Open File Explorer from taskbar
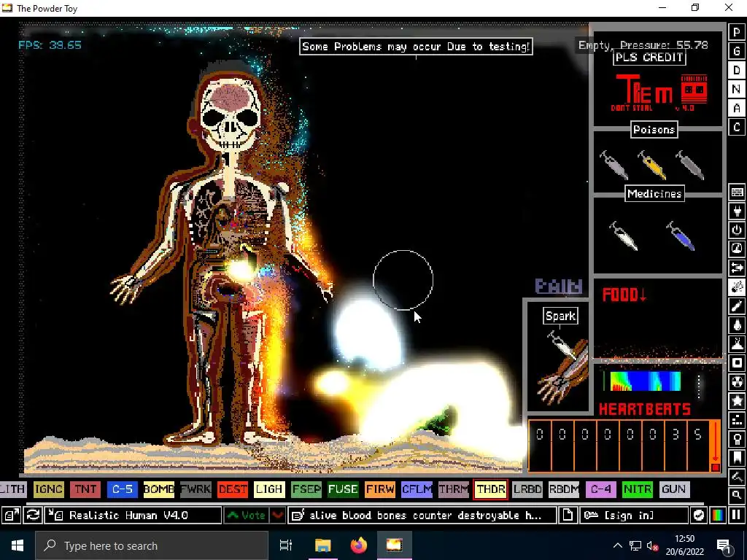This screenshot has height=560, width=747. [x=322, y=545]
